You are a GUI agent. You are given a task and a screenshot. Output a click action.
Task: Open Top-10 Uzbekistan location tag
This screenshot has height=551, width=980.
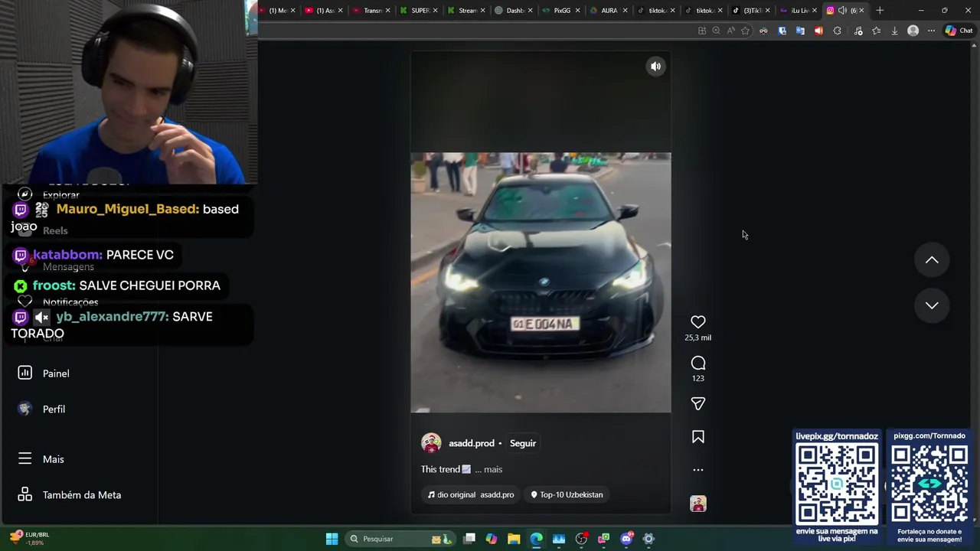click(x=567, y=494)
